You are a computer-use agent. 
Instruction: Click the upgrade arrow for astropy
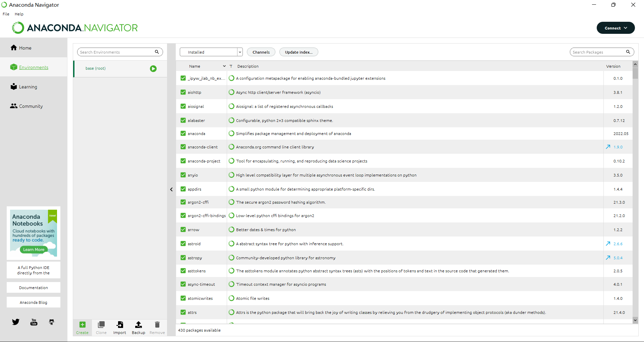pos(608,258)
